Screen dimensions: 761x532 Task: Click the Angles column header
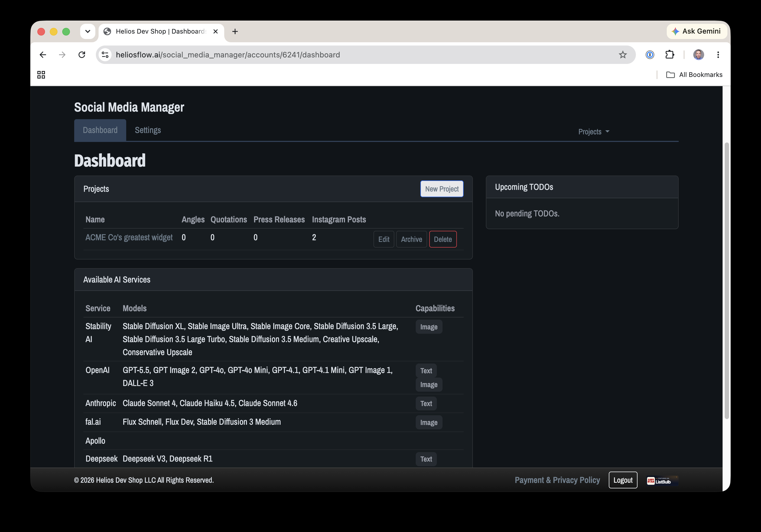coord(193,219)
